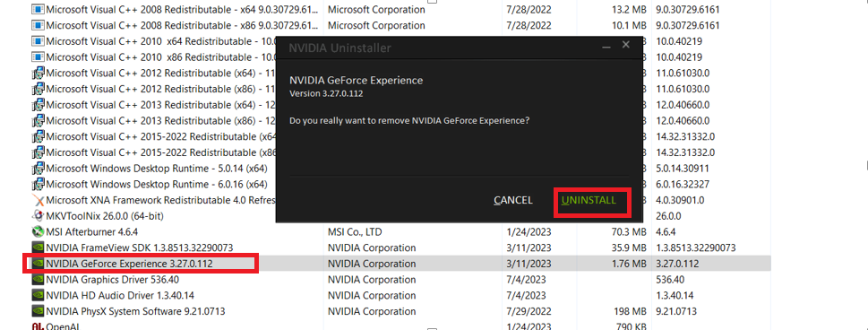Close the NVIDIA Uninstaller dialog
This screenshot has width=868, height=330.
[x=626, y=45]
